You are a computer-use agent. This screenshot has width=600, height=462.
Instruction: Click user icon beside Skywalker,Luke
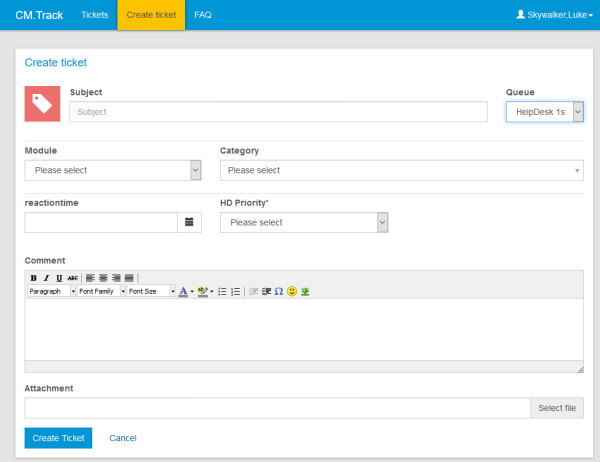[x=520, y=15]
